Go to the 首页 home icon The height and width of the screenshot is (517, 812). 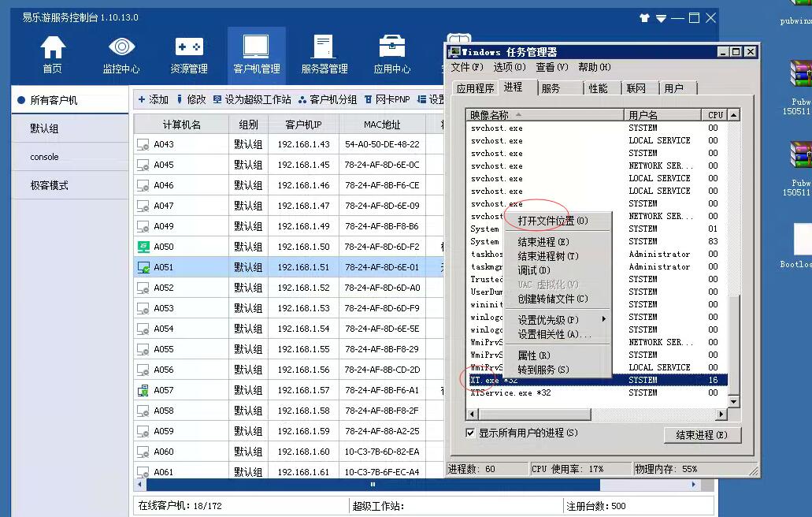52,54
